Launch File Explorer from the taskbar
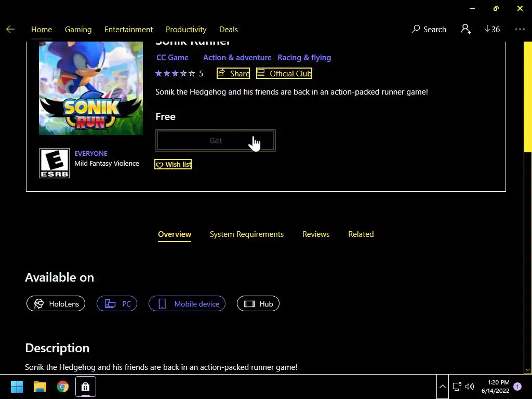The height and width of the screenshot is (399, 532). 39,387
